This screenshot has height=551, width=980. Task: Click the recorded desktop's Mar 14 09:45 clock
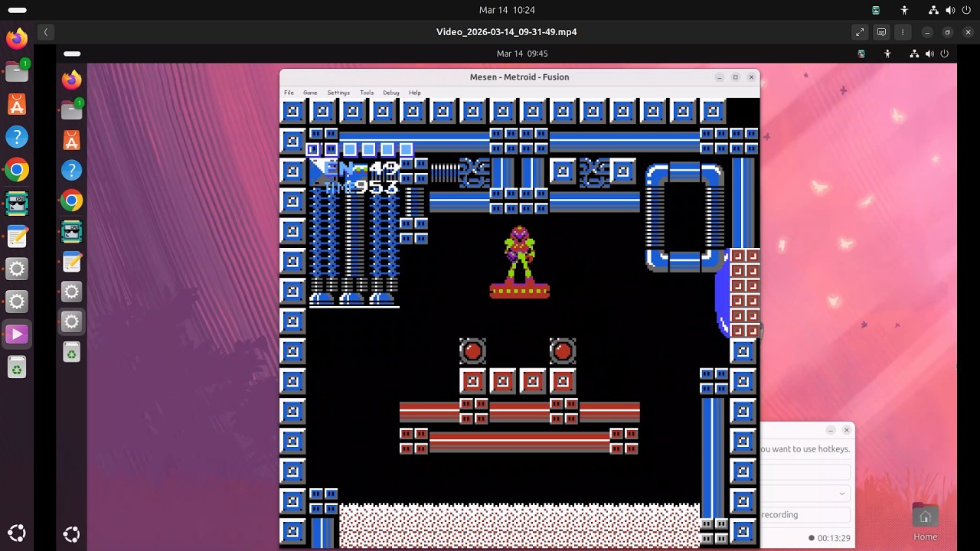coord(522,54)
